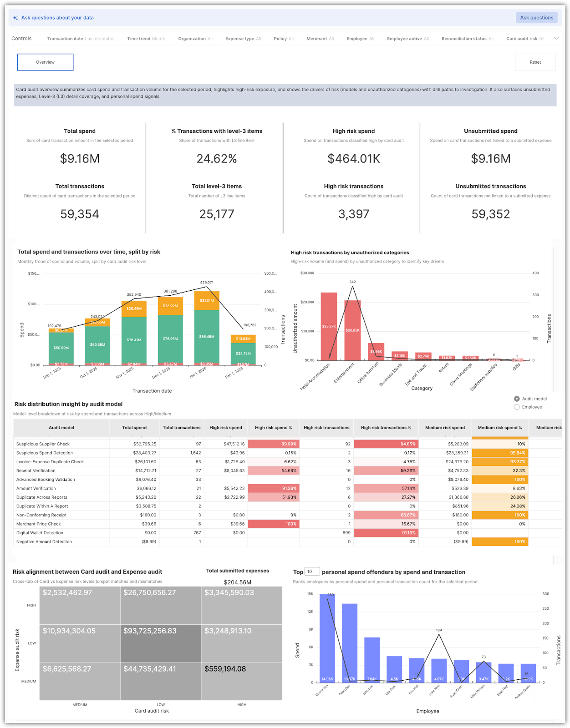Click the $93,725,256.83 heatmap cell
Screen dimensions: 570x728
pyautogui.click(x=161, y=643)
